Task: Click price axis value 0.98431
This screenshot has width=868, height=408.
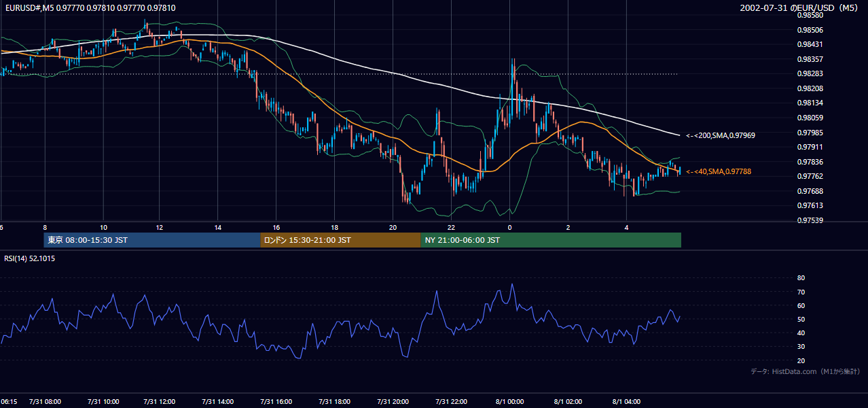Action: pos(810,44)
